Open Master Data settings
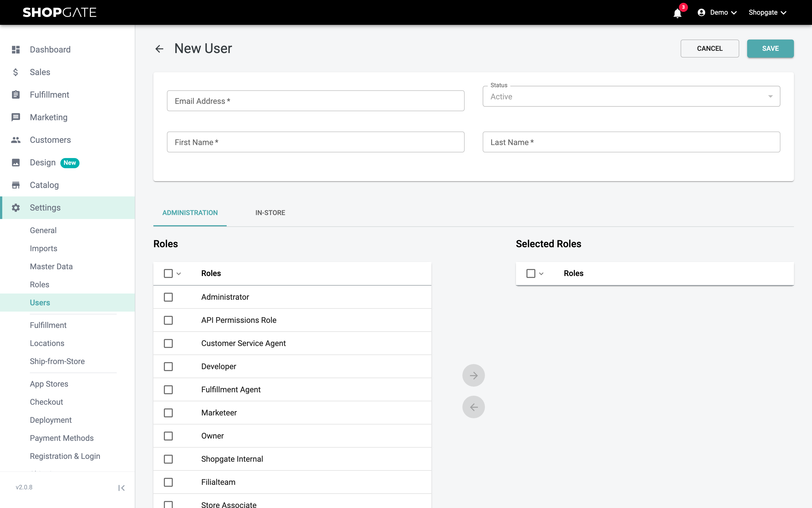This screenshot has width=812, height=508. click(x=51, y=266)
